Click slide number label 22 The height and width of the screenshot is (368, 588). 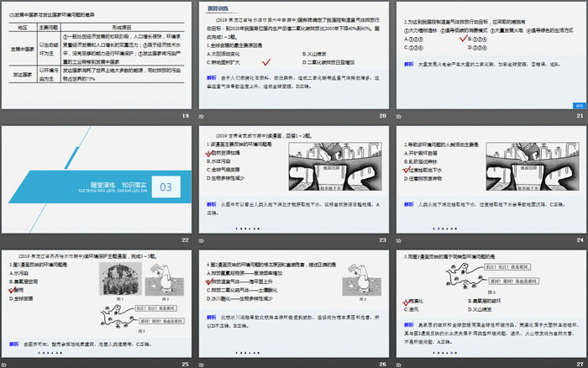coord(186,240)
